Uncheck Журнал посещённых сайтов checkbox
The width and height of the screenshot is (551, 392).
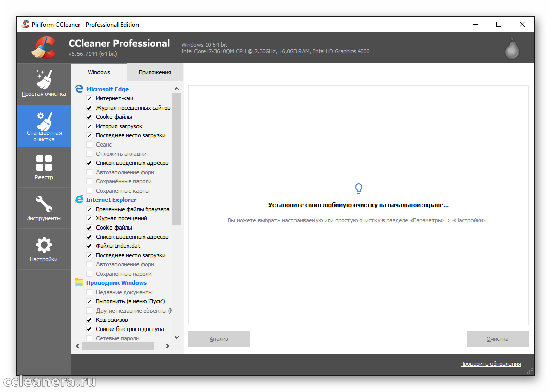pos(89,108)
